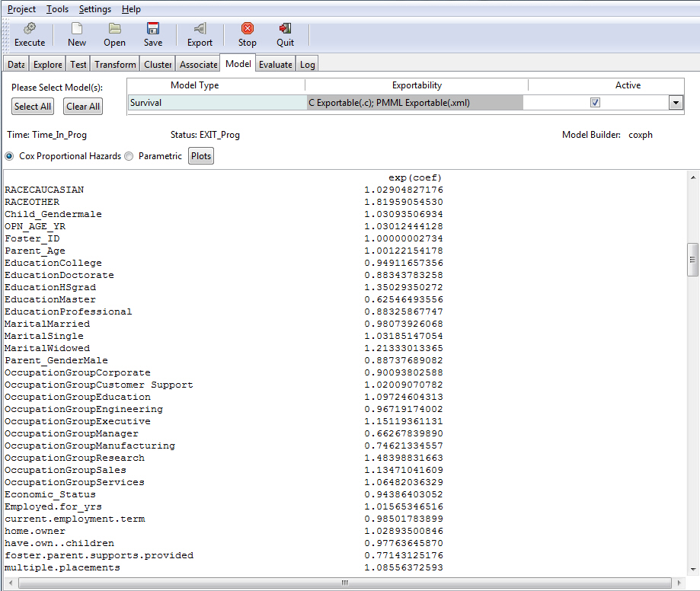Image resolution: width=700 pixels, height=591 pixels.
Task: Click the Parent_Age row label
Action: (35, 251)
